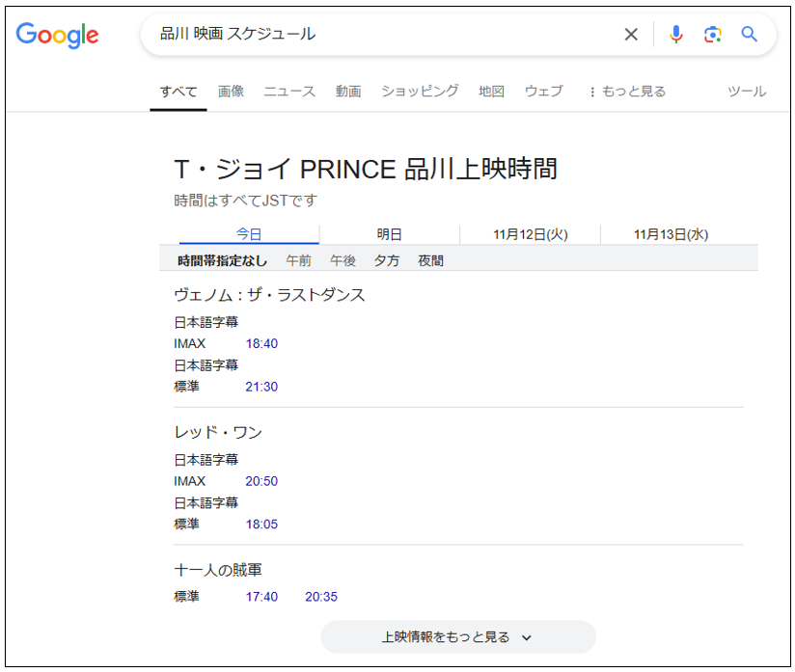Open the ニュース tab
The height and width of the screenshot is (672, 795).
coord(289,92)
